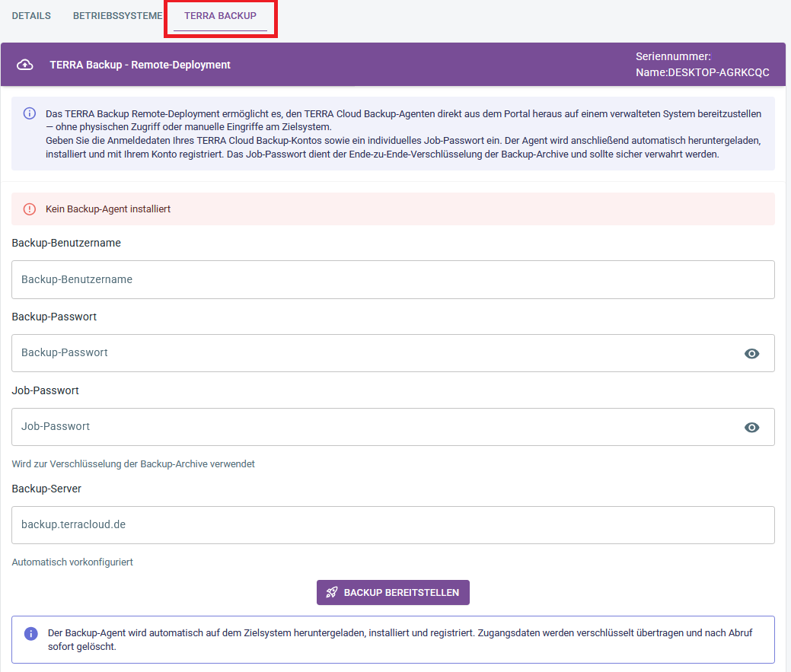Click the Automatisch vorkonfiguriert hint text
Screen dimensions: 791x672
pyautogui.click(x=72, y=562)
